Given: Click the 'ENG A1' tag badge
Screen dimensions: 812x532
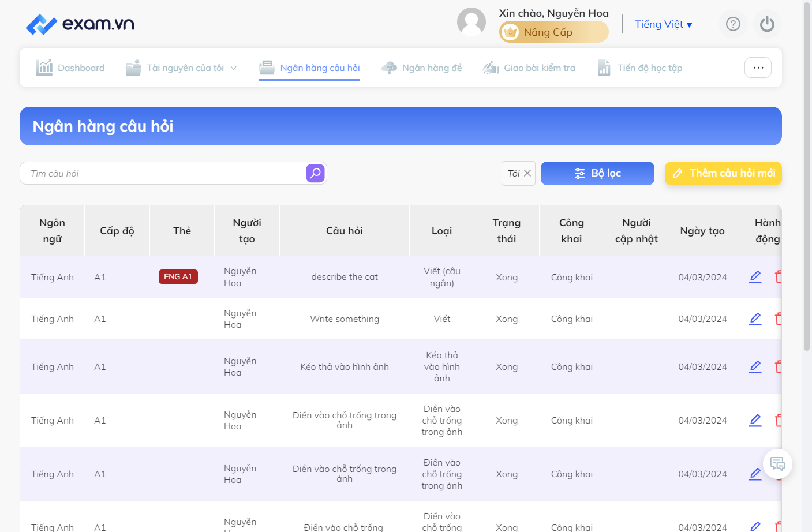Looking at the screenshot, I should [x=178, y=277].
